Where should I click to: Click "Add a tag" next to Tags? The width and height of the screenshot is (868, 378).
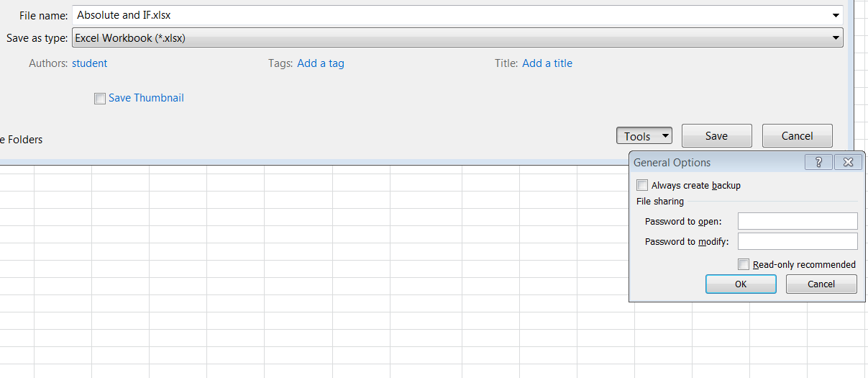coord(321,63)
